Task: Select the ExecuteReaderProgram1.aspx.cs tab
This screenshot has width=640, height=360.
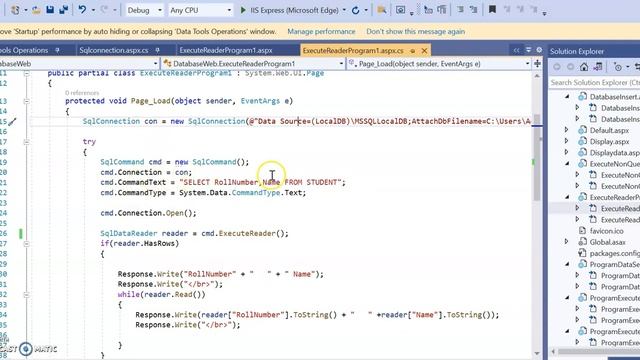Action: coord(353,50)
